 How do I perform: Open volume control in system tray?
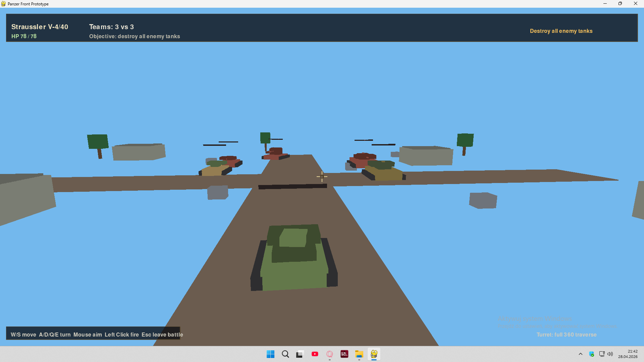pos(610,354)
